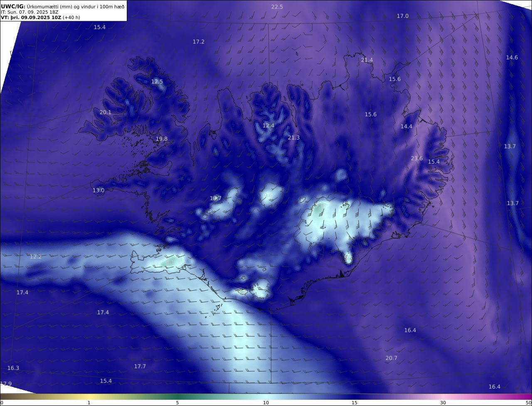
Task: Click the colorbar tick label 5
Action: coord(177,403)
